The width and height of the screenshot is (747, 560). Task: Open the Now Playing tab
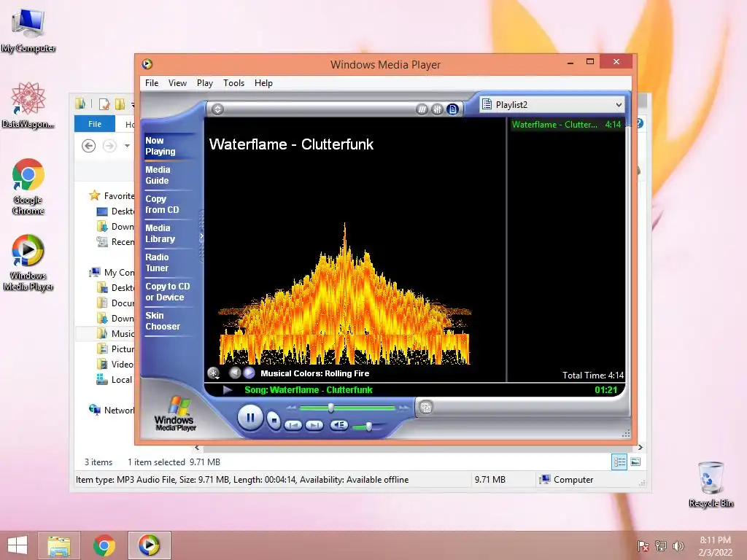160,146
